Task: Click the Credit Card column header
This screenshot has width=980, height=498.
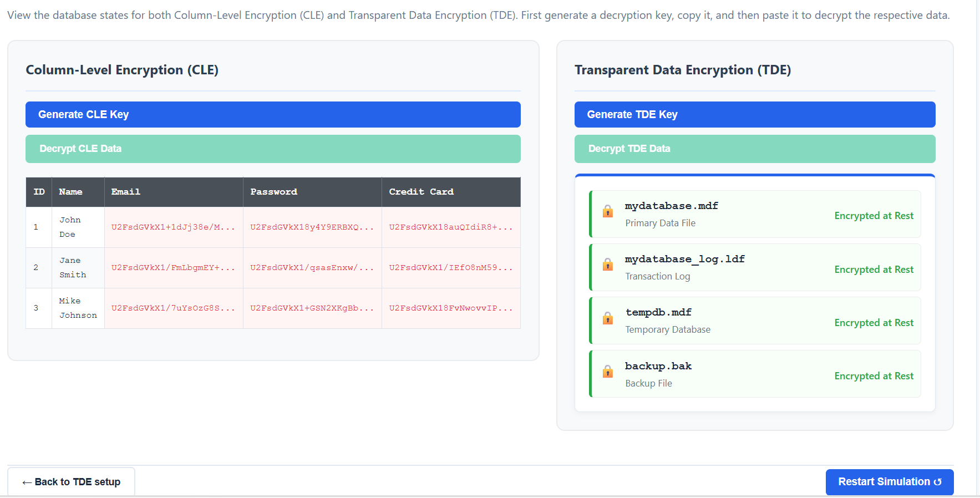Action: [x=421, y=192]
